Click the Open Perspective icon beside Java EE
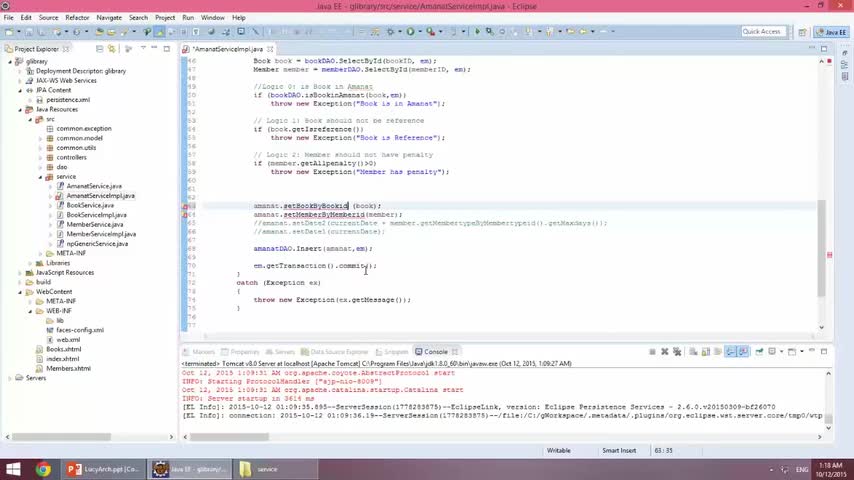The width and height of the screenshot is (854, 480). point(802,32)
